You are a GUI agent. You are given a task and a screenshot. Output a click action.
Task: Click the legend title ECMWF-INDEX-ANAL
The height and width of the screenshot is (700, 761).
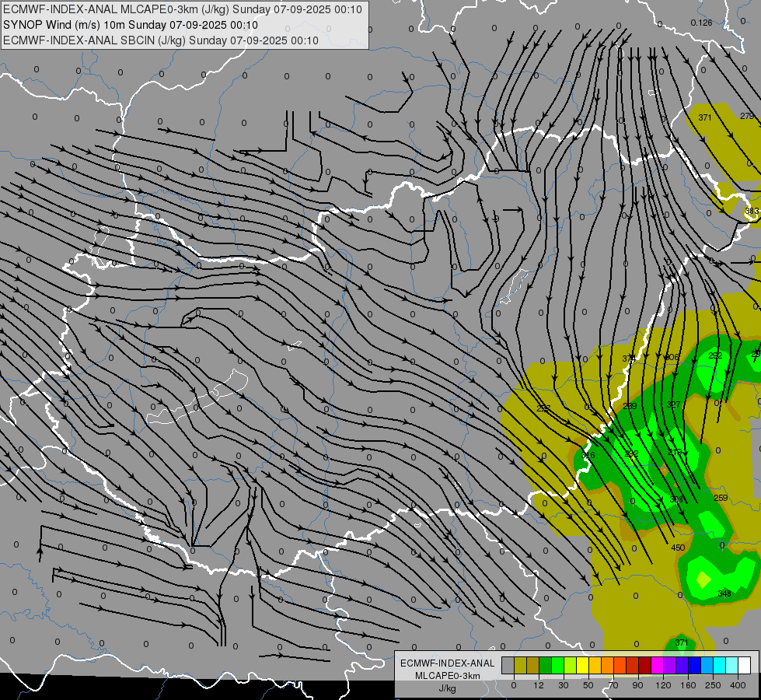pos(448,663)
